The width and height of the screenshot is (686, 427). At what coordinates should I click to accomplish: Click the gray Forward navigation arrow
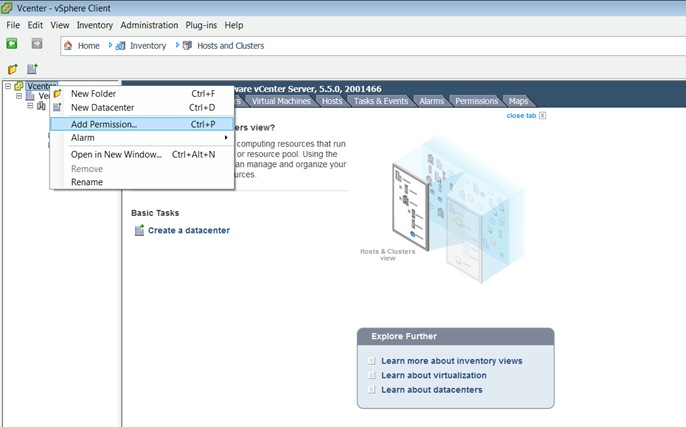coord(37,43)
